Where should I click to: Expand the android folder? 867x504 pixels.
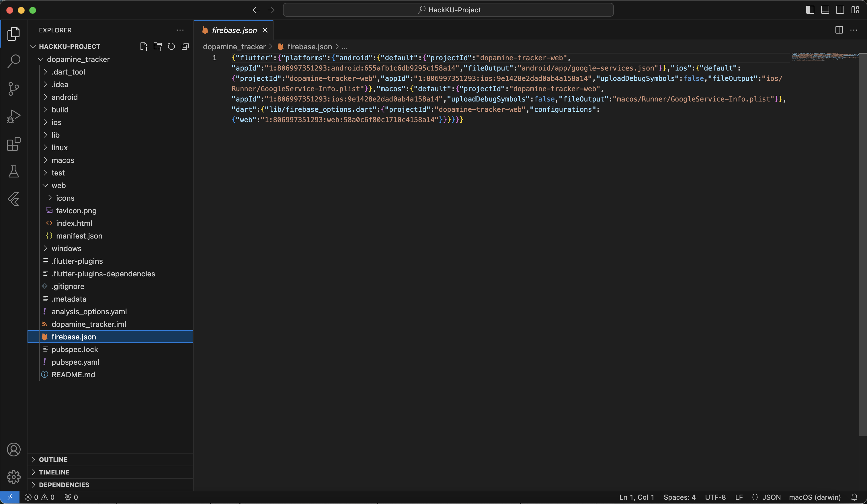tap(64, 97)
